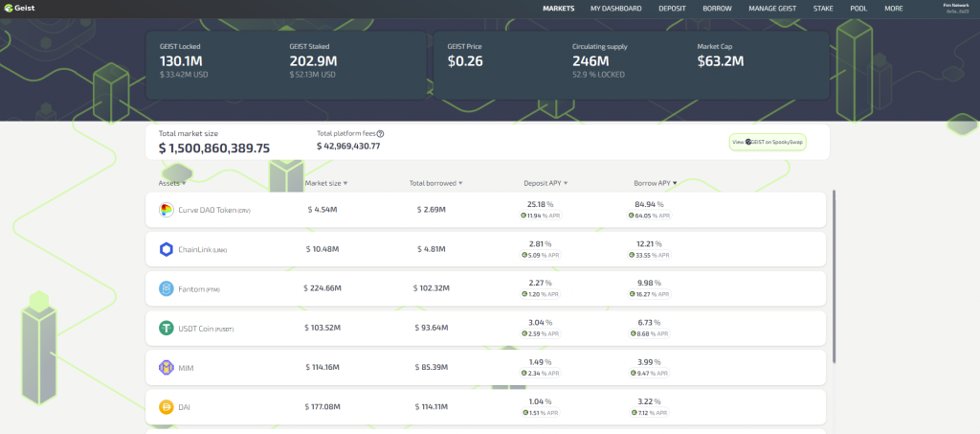Click GEIST Locked value 130.1M
Viewport: 980px width, 434px height.
pos(181,61)
